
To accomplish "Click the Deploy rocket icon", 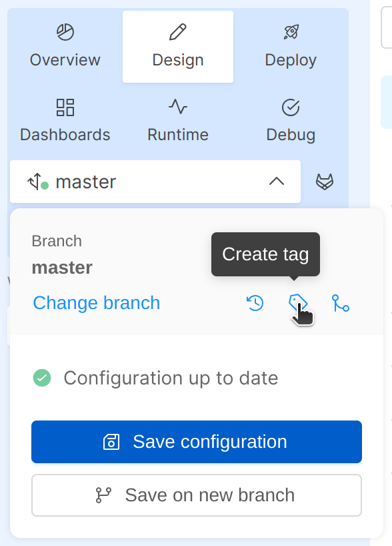I will (291, 31).
